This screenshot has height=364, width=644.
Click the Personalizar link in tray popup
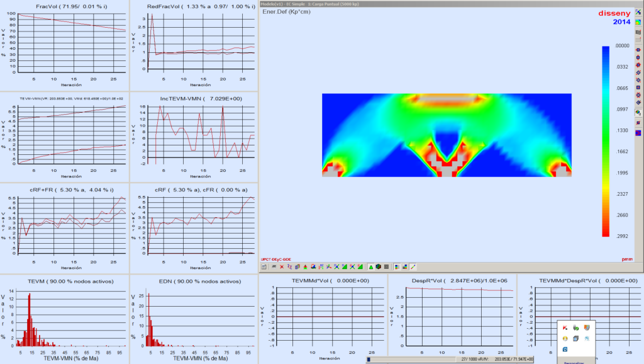[574, 362]
